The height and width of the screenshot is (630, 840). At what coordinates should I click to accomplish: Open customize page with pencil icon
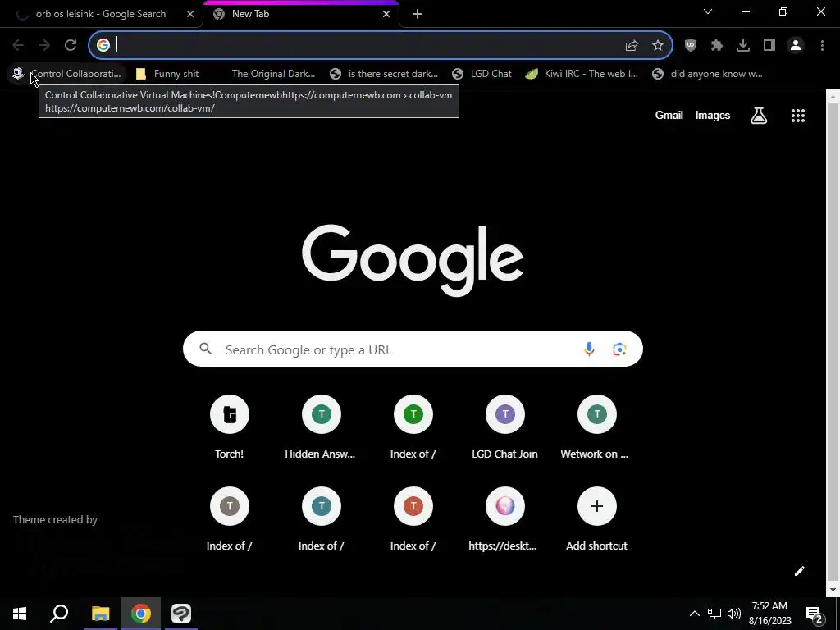point(799,571)
